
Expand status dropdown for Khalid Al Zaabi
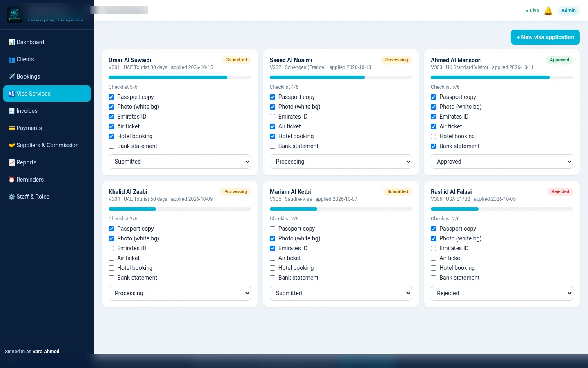click(180, 293)
